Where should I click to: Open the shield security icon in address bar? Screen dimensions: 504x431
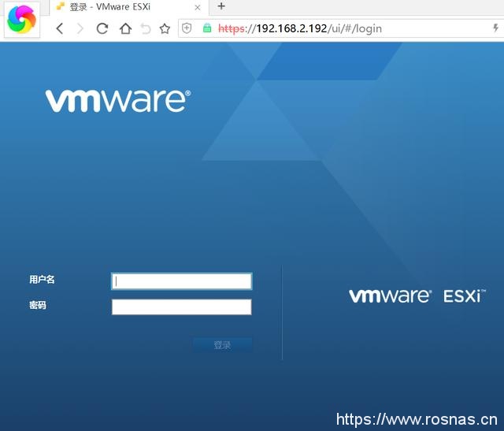[x=187, y=28]
